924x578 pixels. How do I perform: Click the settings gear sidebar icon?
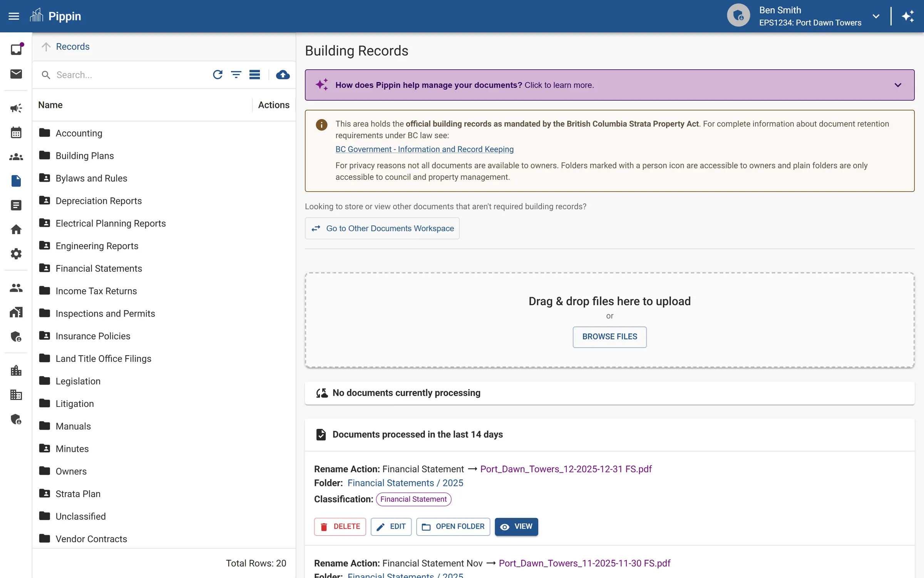coord(16,254)
